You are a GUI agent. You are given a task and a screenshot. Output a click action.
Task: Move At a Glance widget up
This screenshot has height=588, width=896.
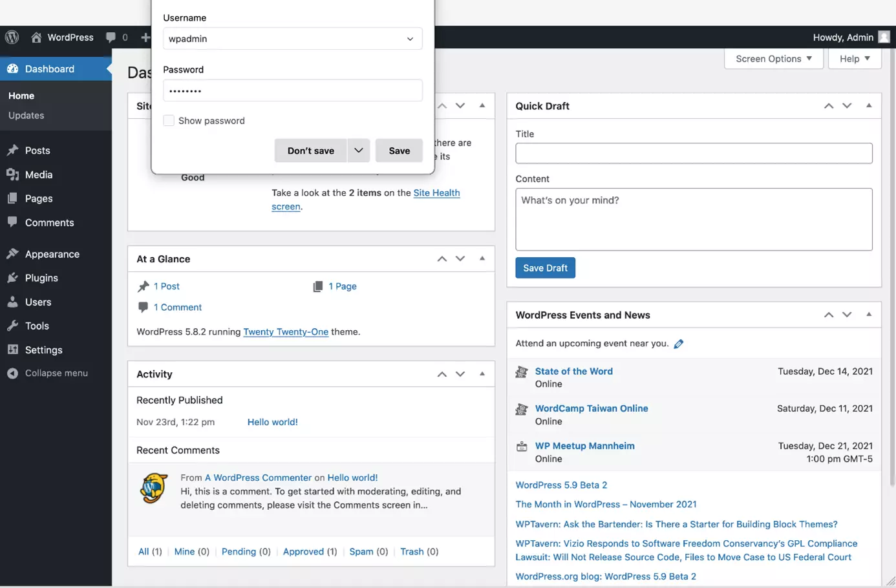point(442,259)
